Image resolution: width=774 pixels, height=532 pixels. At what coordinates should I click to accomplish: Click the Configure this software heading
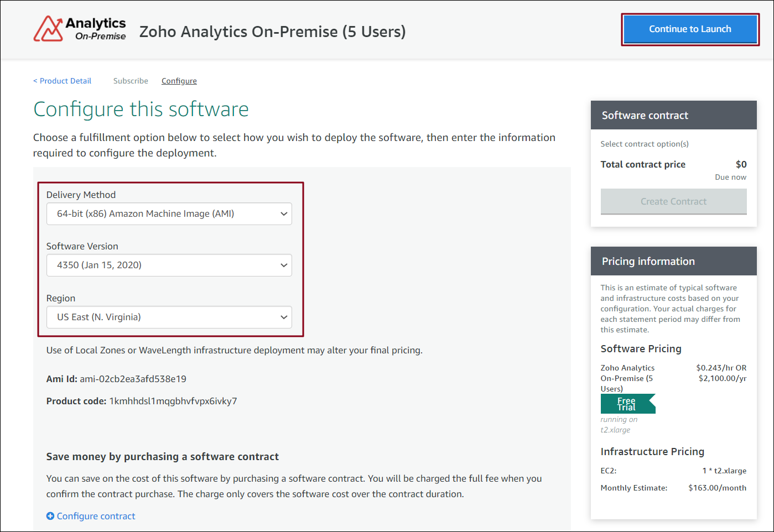point(141,109)
